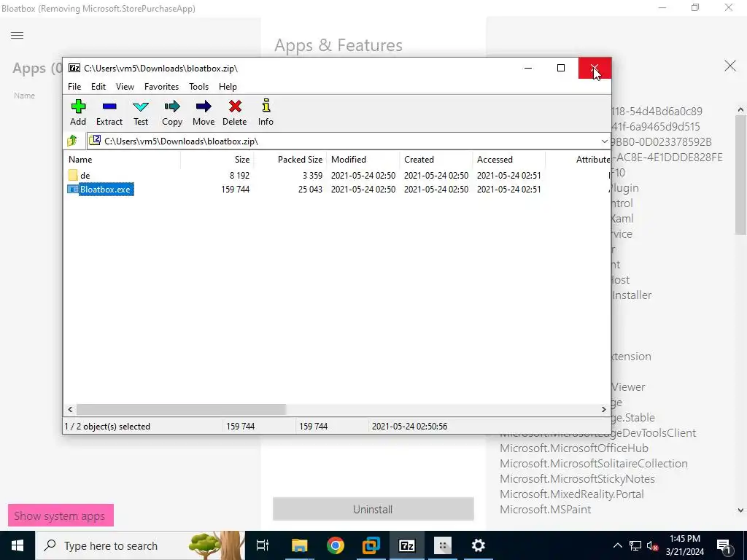Select Microsoft.MixedReality.Portal list entry
Viewport: 747px width, 560px height.
(x=572, y=494)
